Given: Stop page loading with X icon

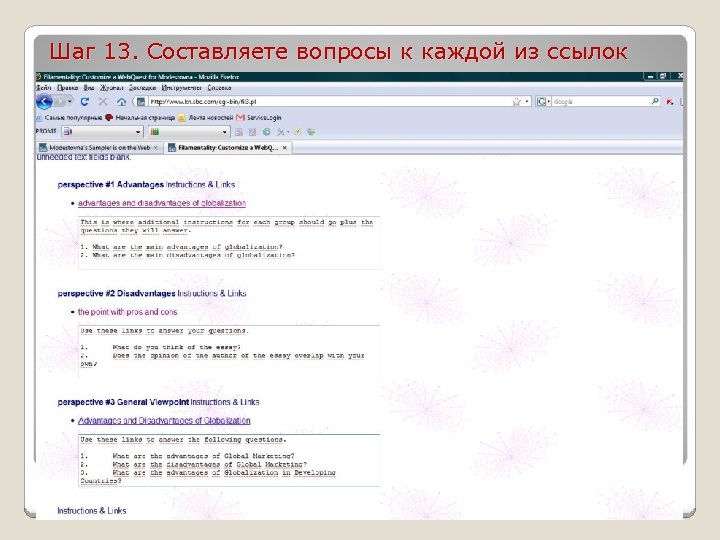Looking at the screenshot, I should (x=103, y=101).
